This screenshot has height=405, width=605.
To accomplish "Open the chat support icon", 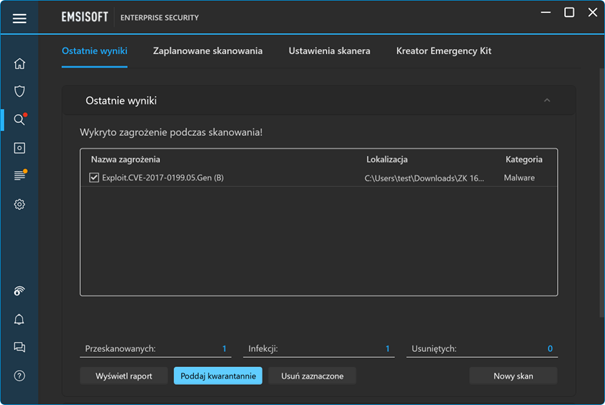I will [19, 348].
